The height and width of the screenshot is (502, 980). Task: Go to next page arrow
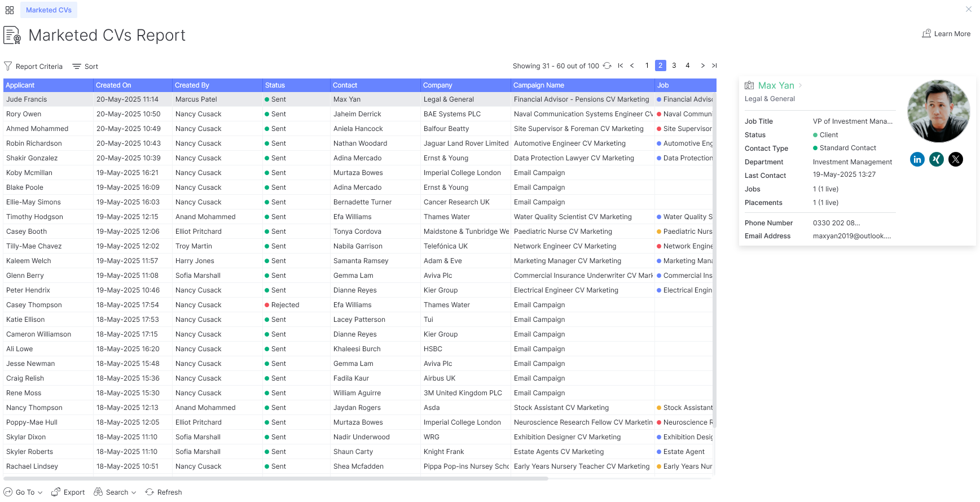(x=702, y=66)
